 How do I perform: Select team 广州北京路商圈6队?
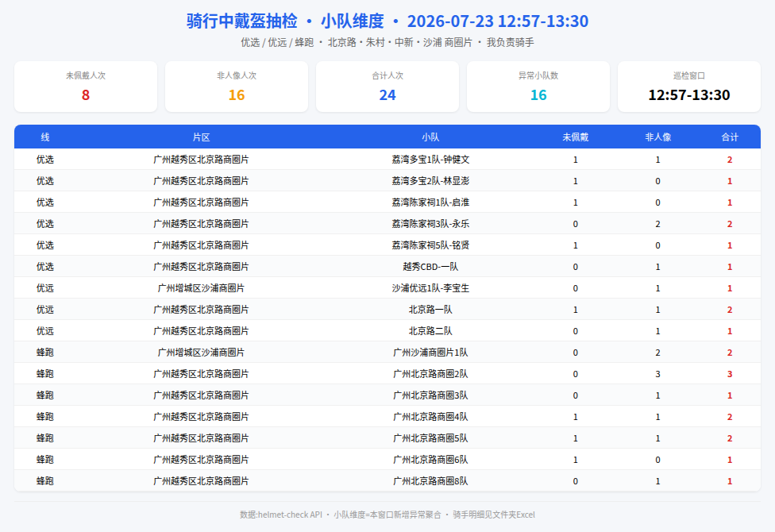point(430,459)
